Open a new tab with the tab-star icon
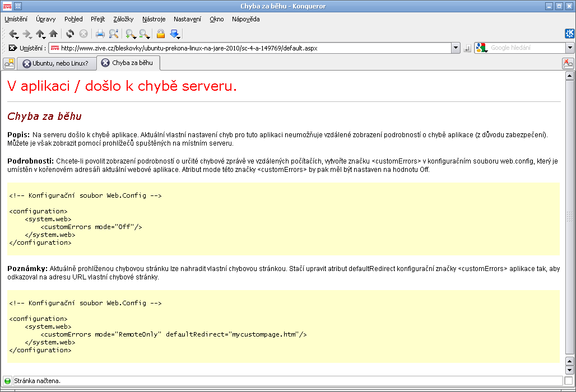 [x=9, y=63]
